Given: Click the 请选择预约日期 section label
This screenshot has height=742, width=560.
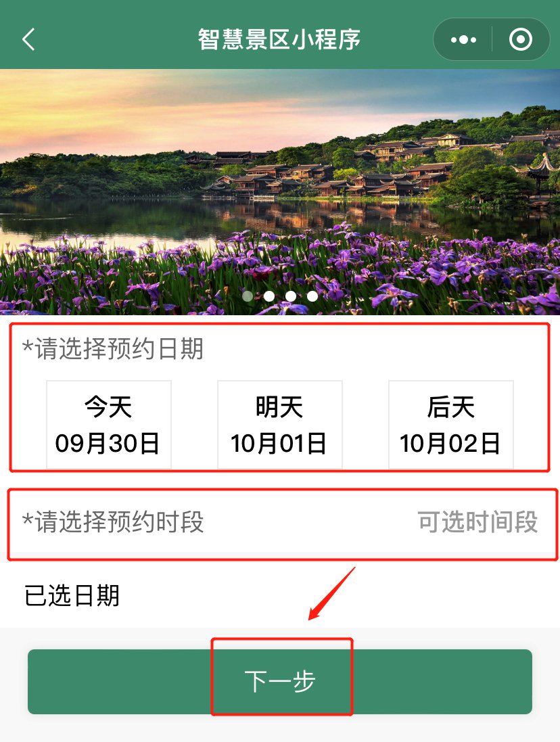Looking at the screenshot, I should point(113,349).
